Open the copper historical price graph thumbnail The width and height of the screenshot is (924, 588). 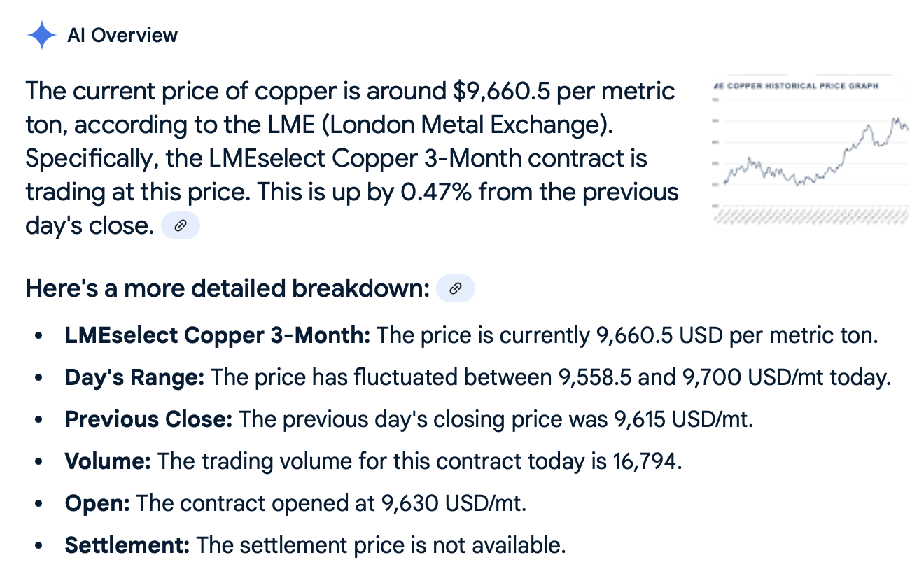click(810, 150)
